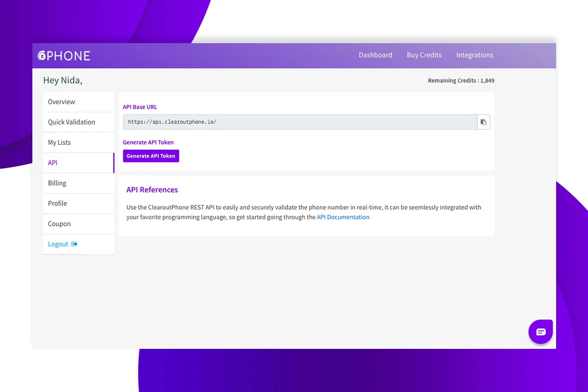Viewport: 588px width, 392px height.
Task: Copy the API base URL
Action: tap(484, 122)
